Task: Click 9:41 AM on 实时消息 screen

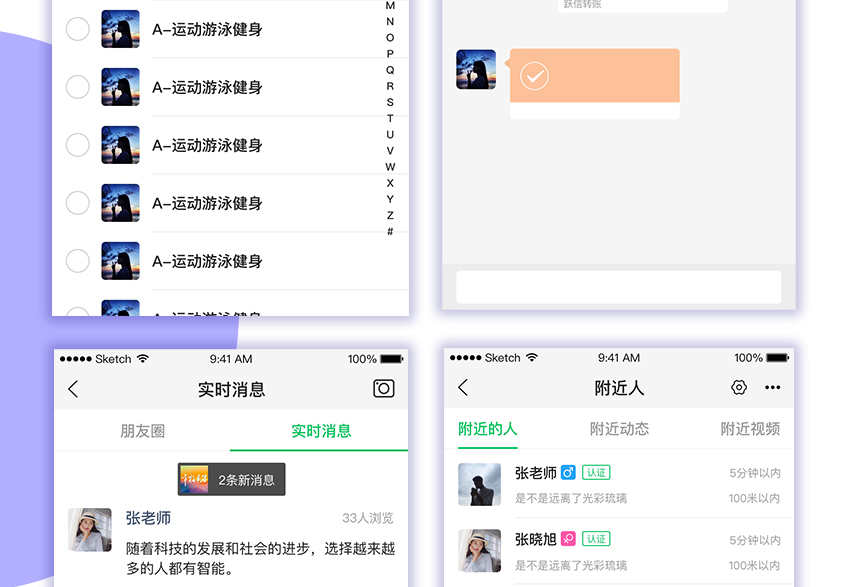Action: tap(231, 359)
